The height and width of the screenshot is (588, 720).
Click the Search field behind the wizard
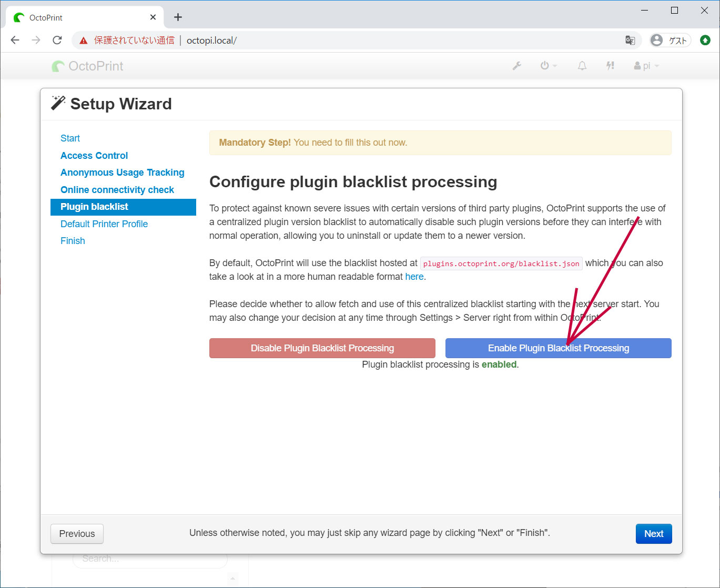150,559
